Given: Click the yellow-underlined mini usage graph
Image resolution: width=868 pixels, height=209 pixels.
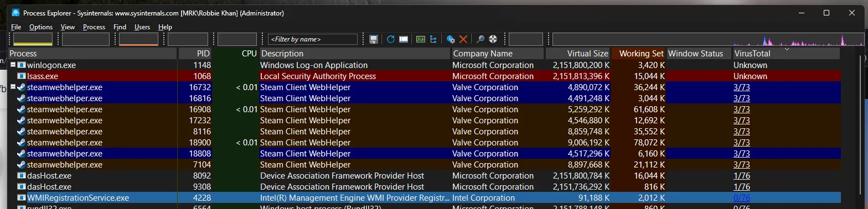Looking at the screenshot, I should coord(33,39).
